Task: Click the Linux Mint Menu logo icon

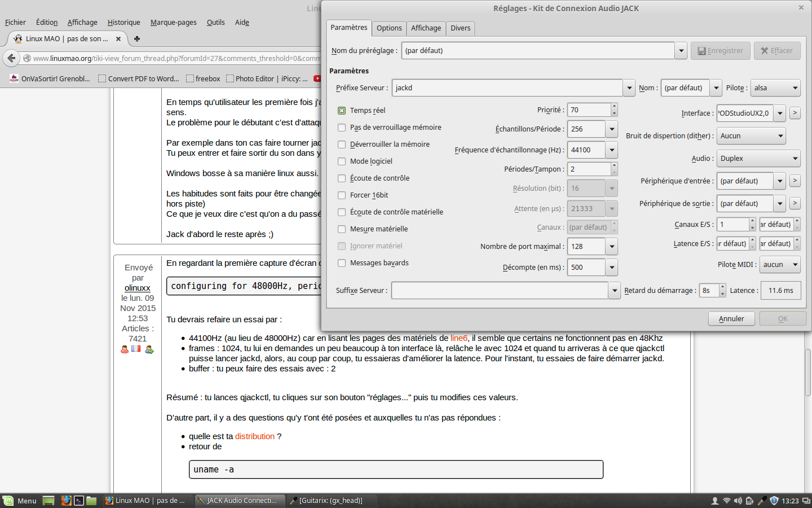Action: tap(8, 501)
